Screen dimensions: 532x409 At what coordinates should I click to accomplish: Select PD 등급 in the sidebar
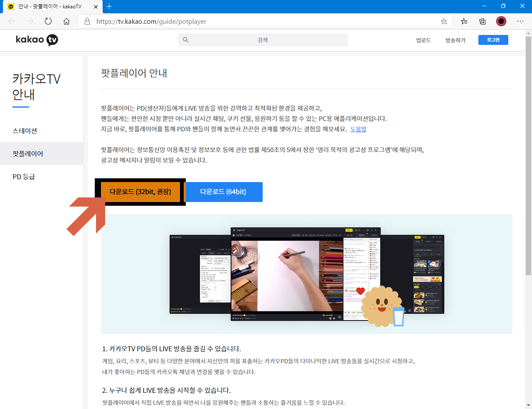point(42,177)
